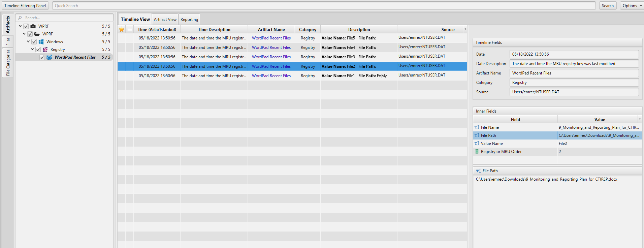Image resolution: width=644 pixels, height=248 pixels.
Task: Click into the Quick Search field
Action: coord(323,6)
